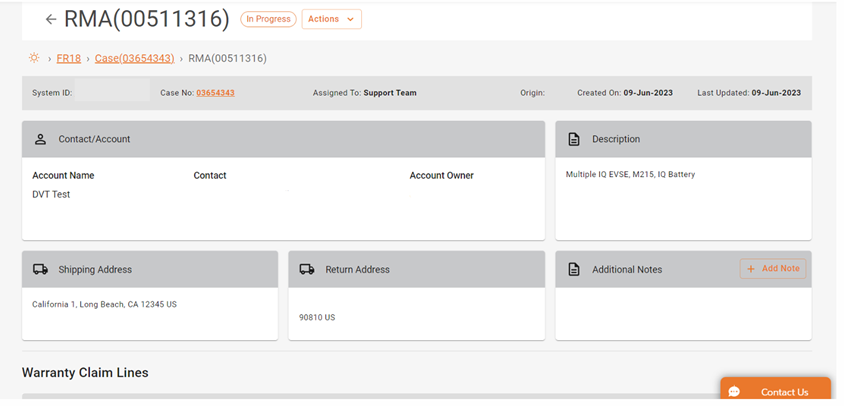Image resolution: width=844 pixels, height=406 pixels.
Task: Click the document icon beside Additional Notes
Action: [574, 269]
